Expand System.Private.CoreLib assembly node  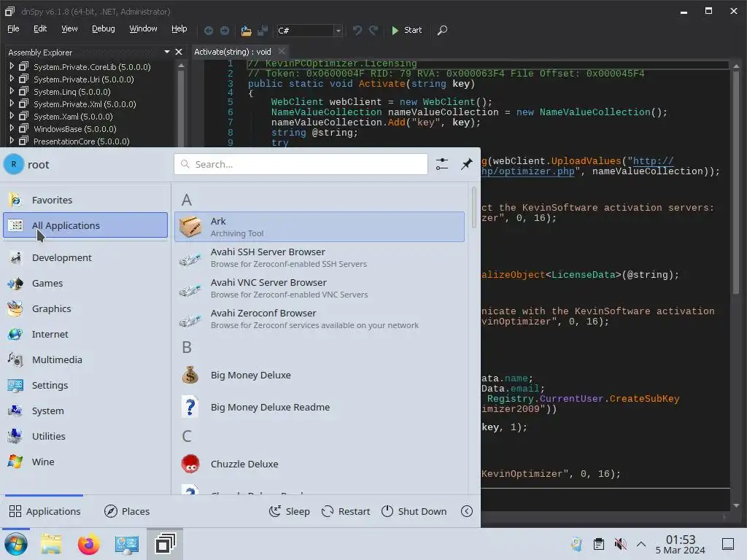pos(12,66)
